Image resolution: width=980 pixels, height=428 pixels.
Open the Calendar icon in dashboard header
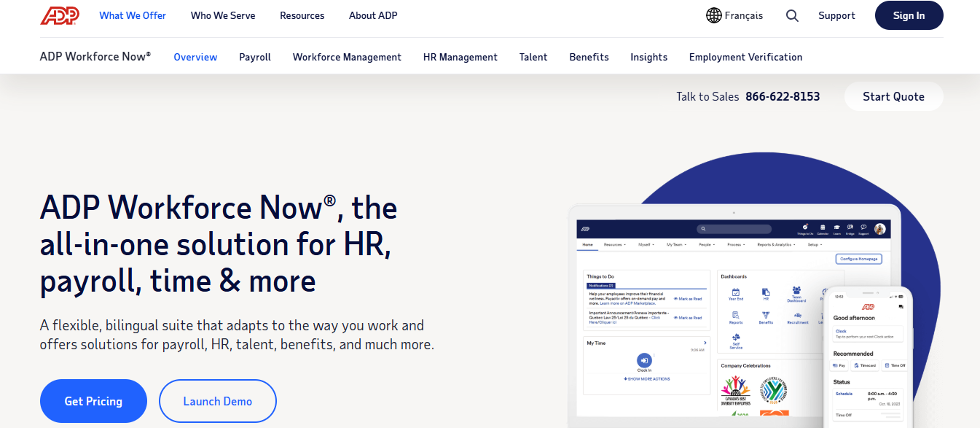click(x=823, y=227)
